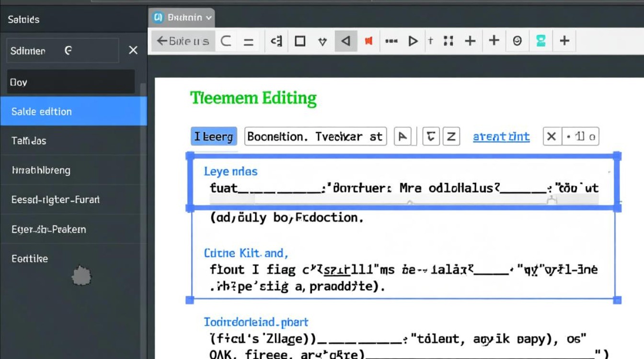Open the "Eger-db-Prakem" sidebar item
This screenshot has height=359, width=644.
click(x=73, y=229)
